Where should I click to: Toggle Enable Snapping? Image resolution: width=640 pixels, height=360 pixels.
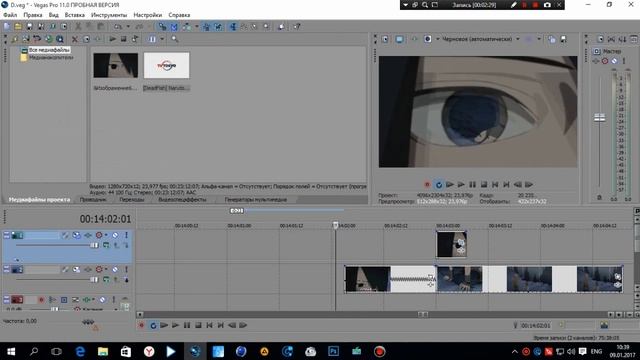[x=162, y=27]
